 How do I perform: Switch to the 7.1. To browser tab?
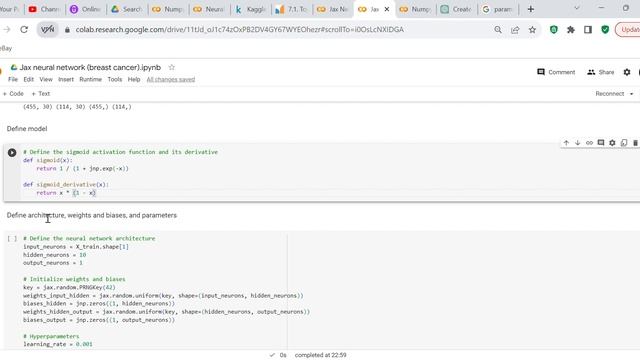coord(291,9)
